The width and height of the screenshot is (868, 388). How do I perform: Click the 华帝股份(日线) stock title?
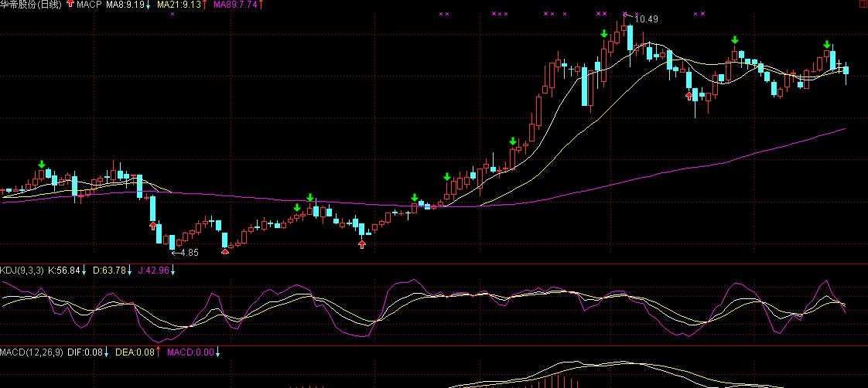(x=32, y=5)
